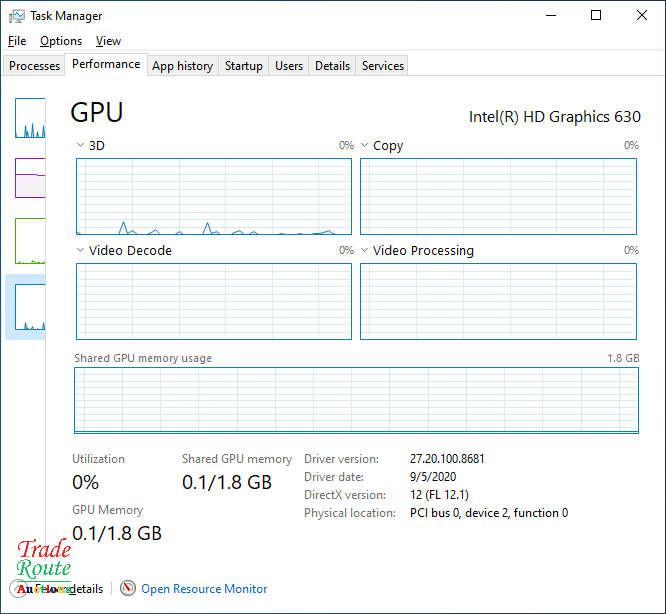Switch to the App history tab

pyautogui.click(x=183, y=66)
